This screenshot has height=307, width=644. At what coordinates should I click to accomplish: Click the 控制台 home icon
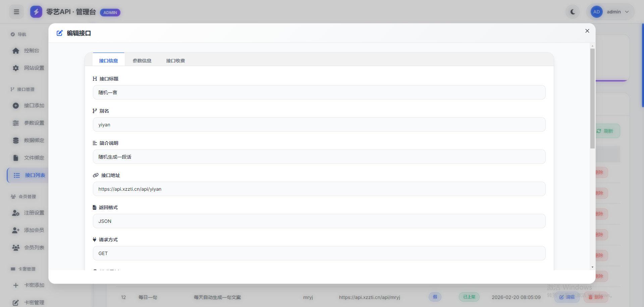tap(16, 51)
